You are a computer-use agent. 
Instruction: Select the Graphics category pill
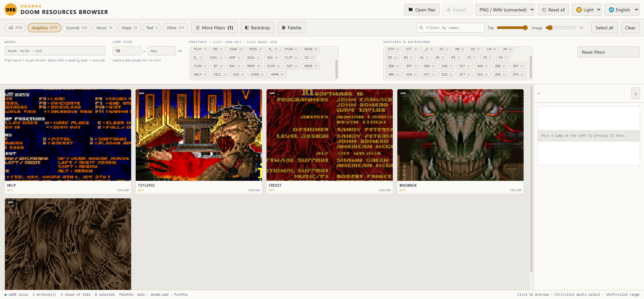pos(44,28)
